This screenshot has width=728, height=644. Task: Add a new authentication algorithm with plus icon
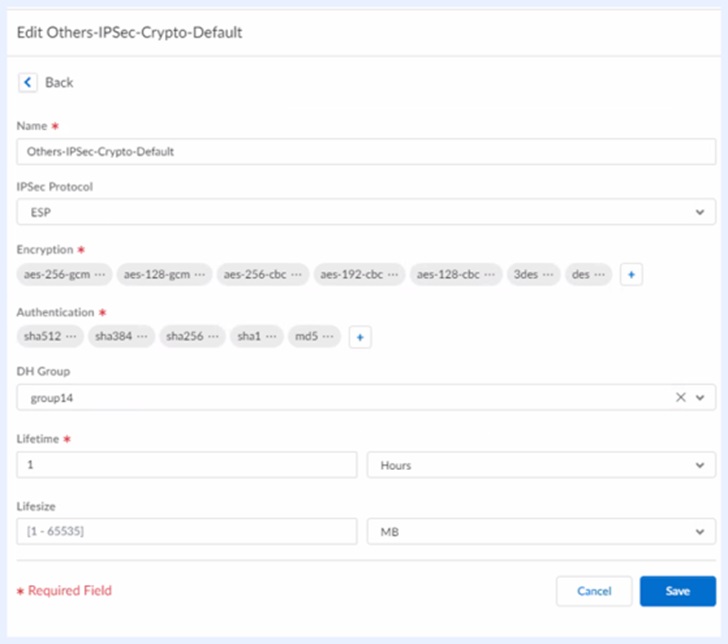click(361, 337)
